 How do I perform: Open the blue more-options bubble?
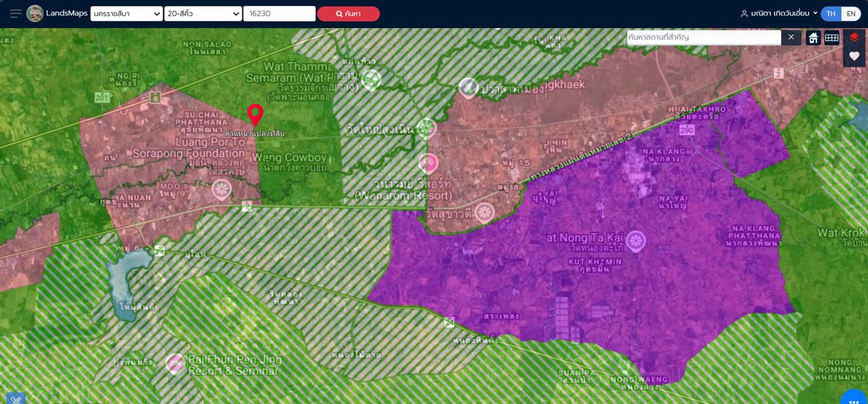[x=854, y=398]
